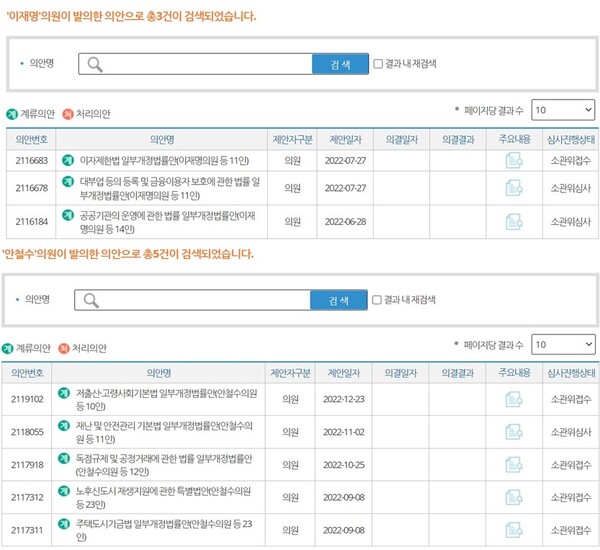Select bill number 2116184 cell
This screenshot has height=550, width=600.
click(x=31, y=222)
